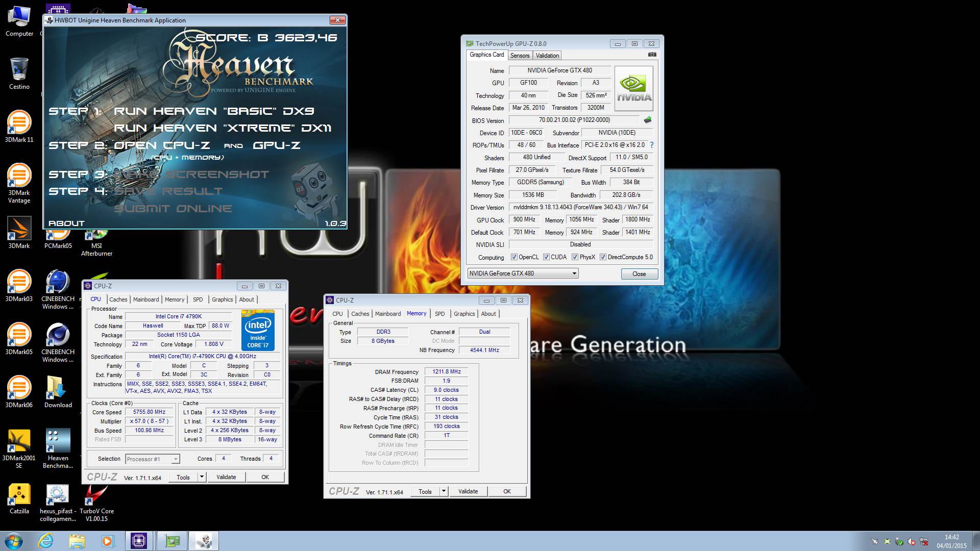Viewport: 980px width, 551px height.
Task: Toggle the DirectCompute 5.0 checkbox
Action: click(x=603, y=257)
